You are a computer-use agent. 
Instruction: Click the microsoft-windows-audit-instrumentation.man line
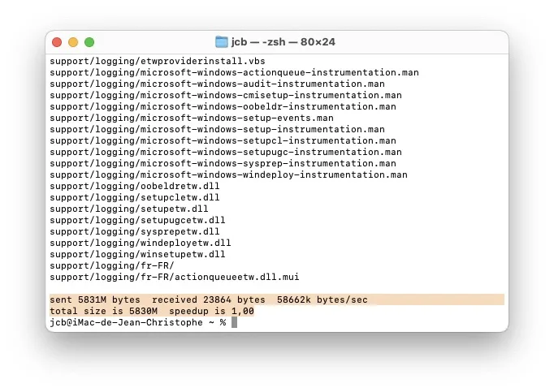click(217, 84)
